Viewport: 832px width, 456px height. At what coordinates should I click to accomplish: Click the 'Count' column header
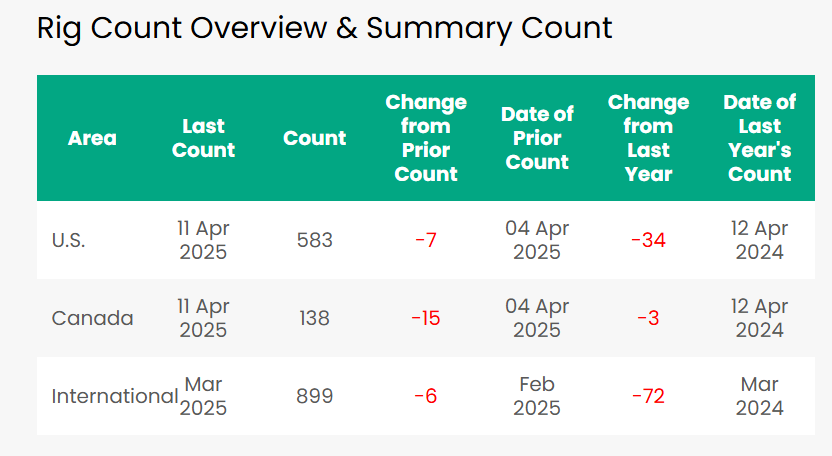314,138
